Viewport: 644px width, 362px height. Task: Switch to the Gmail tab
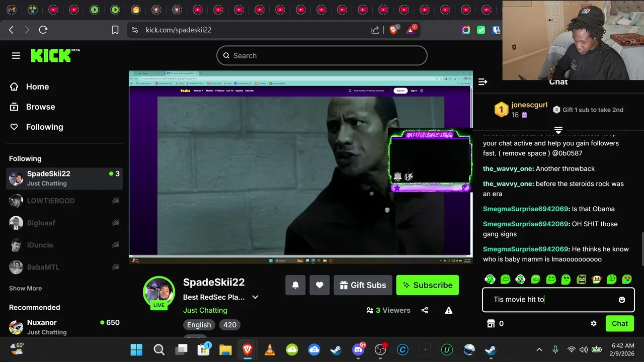coord(12,10)
